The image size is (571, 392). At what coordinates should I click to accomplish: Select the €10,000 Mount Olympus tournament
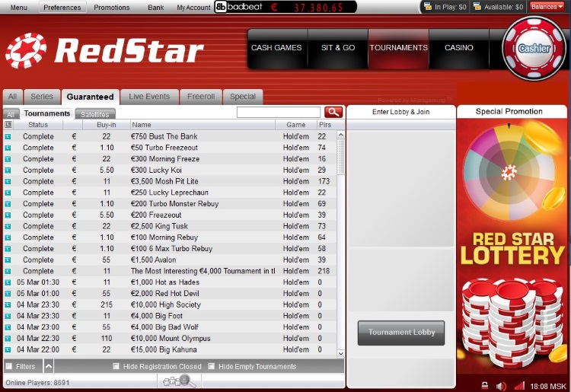point(170,339)
